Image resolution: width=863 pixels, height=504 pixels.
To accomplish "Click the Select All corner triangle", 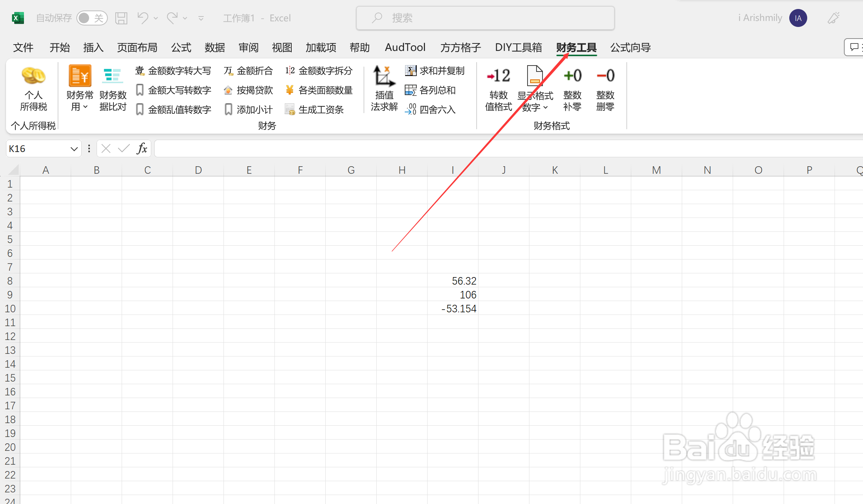I will click(13, 170).
